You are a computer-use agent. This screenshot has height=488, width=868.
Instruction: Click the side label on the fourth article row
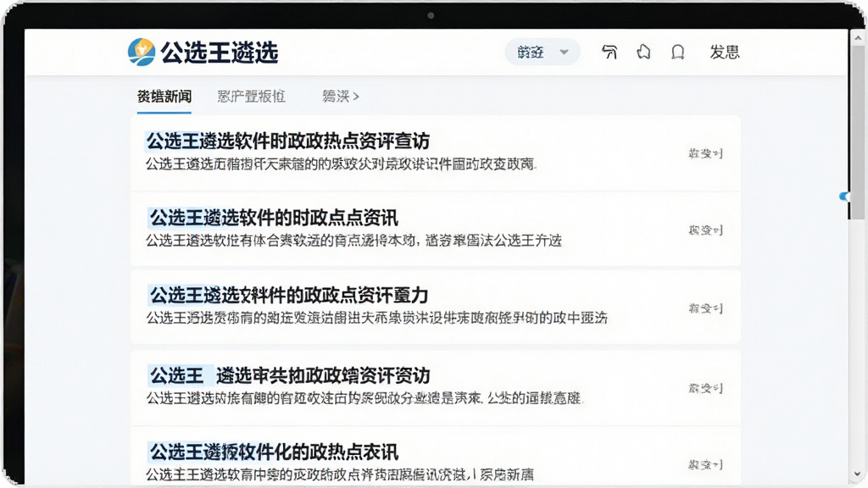(705, 388)
